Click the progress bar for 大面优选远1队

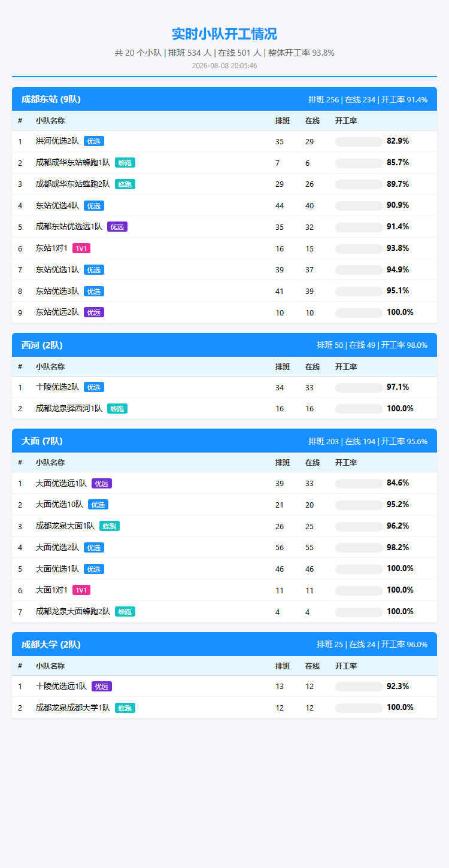[359, 484]
